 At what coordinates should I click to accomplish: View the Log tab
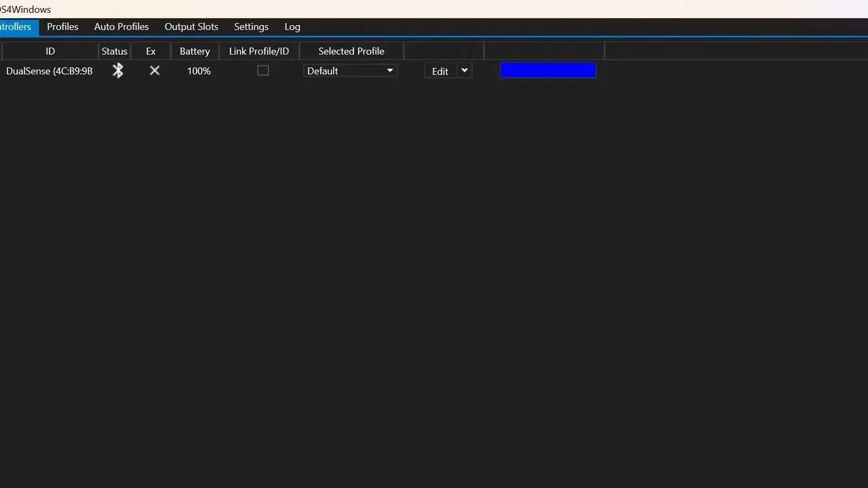point(292,26)
